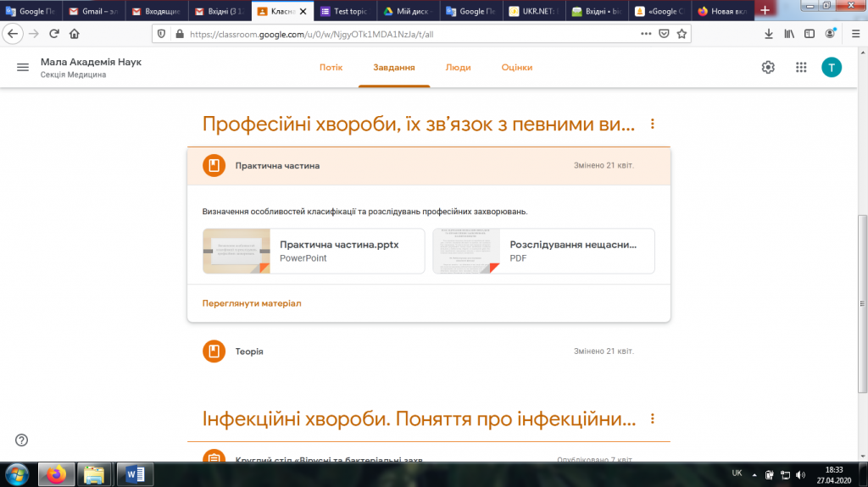Go to browser Home page icon
This screenshot has width=868, height=487.
[75, 34]
